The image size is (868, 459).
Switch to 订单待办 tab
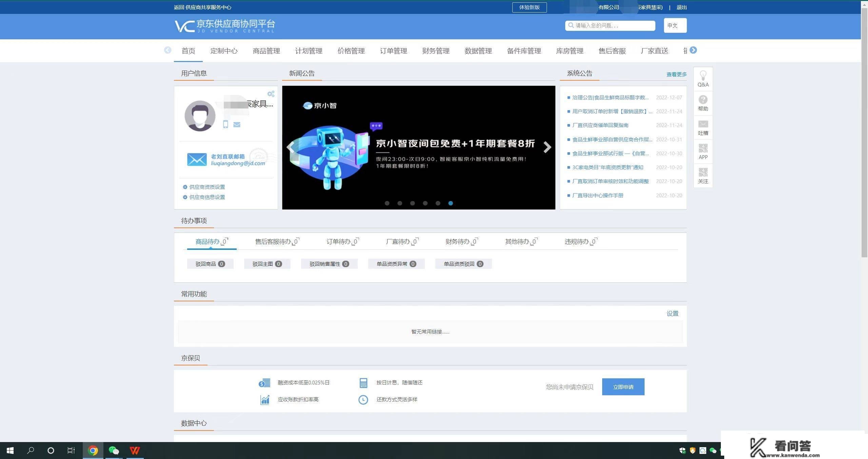[x=342, y=241]
